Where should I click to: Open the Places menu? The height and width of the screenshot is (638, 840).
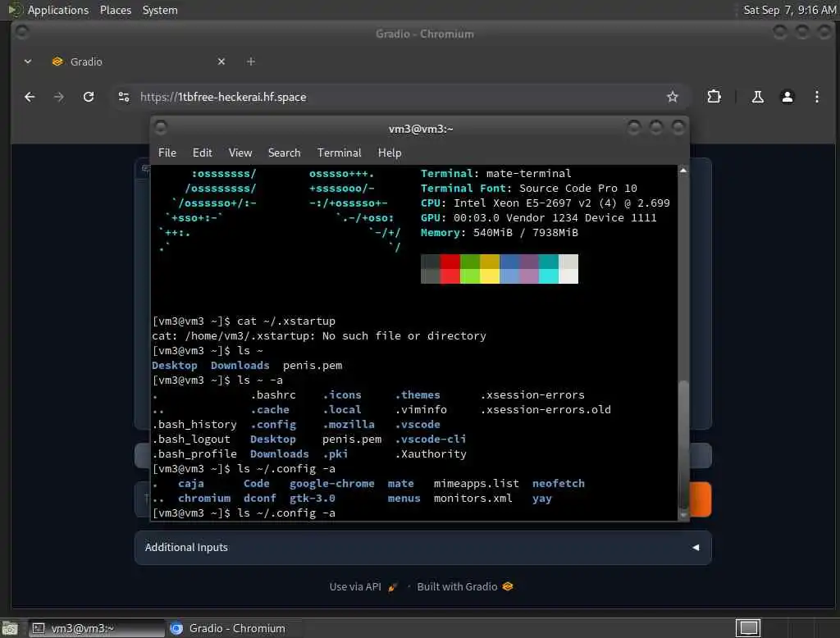pos(115,10)
